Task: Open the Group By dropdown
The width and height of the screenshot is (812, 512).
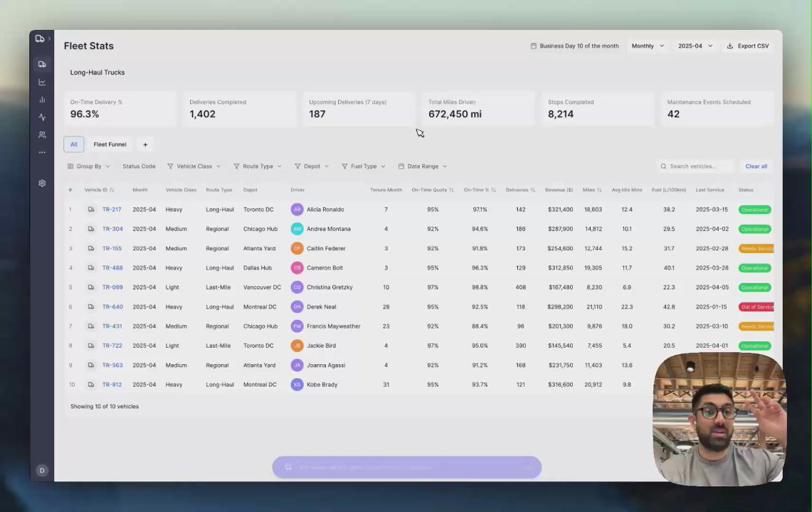Action: 88,166
